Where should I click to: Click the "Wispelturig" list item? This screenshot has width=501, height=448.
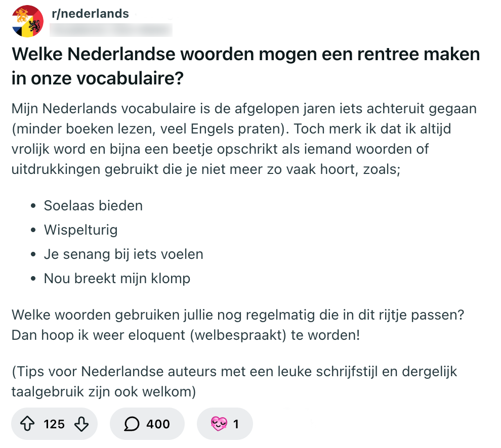pos(80,230)
